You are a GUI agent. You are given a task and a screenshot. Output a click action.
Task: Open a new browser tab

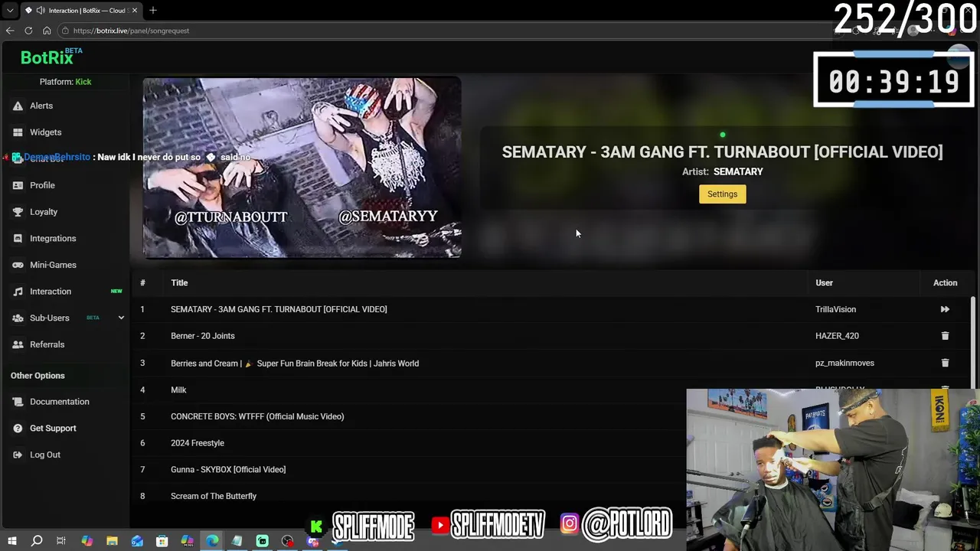(x=153, y=10)
